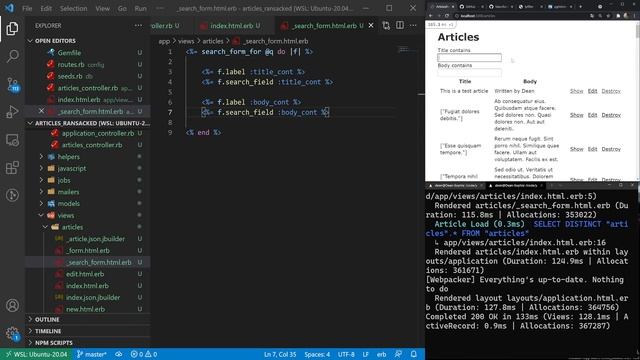
Task: Open the Selection menu
Action: [x=73, y=8]
